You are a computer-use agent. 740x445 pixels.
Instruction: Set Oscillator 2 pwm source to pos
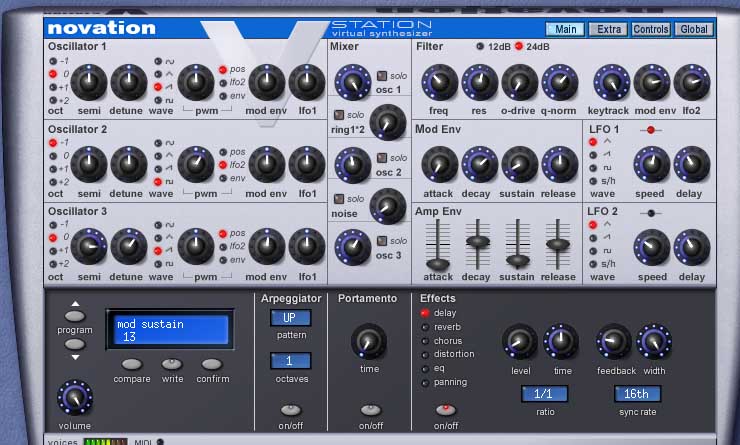click(x=223, y=152)
